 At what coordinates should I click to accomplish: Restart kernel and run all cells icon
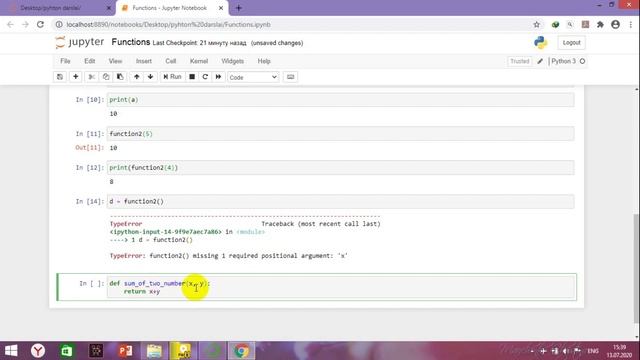click(218, 77)
